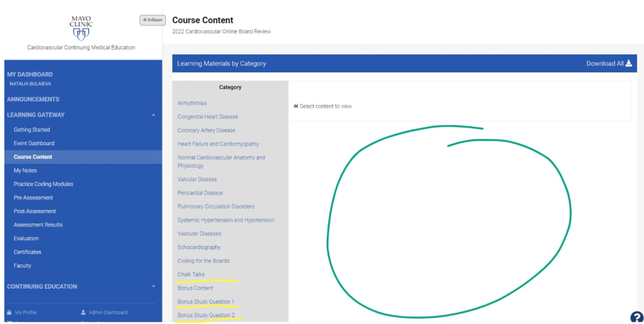644x324 pixels.
Task: Open Bonus Study Question 1
Action: coord(206,302)
